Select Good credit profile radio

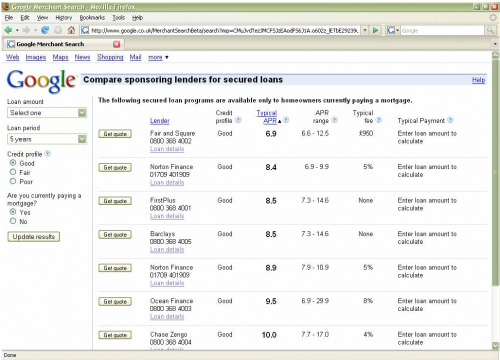[x=13, y=163]
